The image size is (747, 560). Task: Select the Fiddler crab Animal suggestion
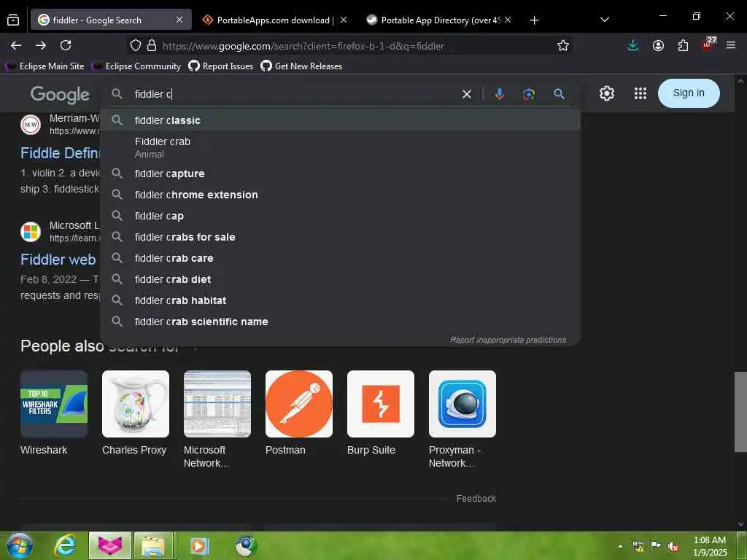pyautogui.click(x=340, y=147)
